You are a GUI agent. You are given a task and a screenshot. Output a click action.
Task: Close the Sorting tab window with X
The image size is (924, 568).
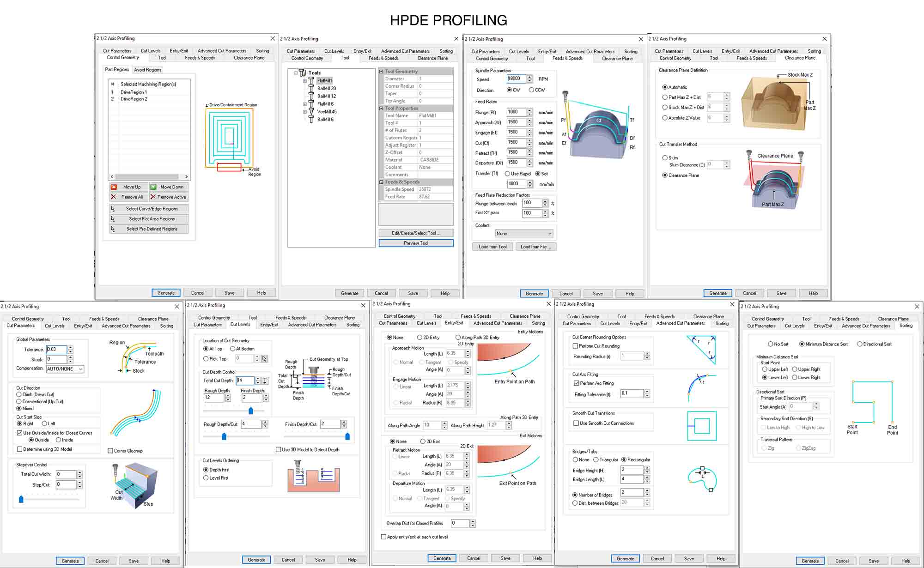click(917, 306)
